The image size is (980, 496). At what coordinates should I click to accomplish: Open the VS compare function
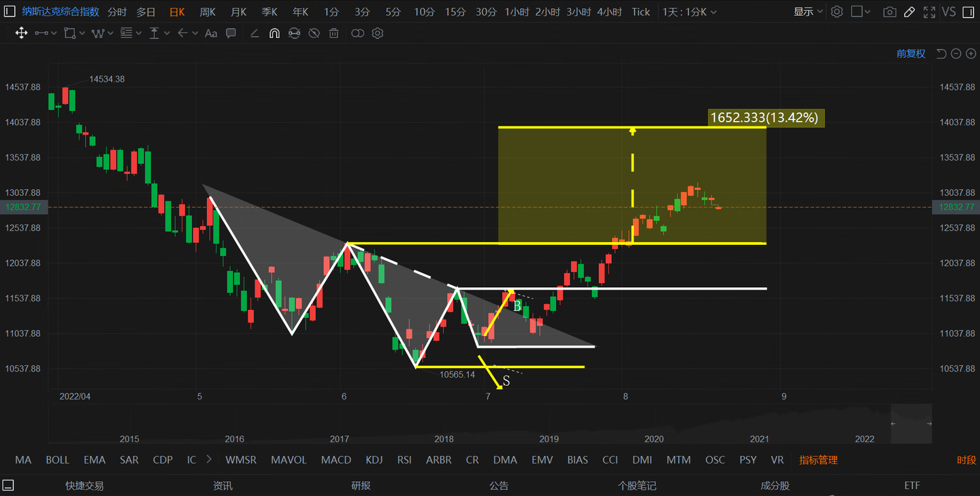pyautogui.click(x=949, y=12)
